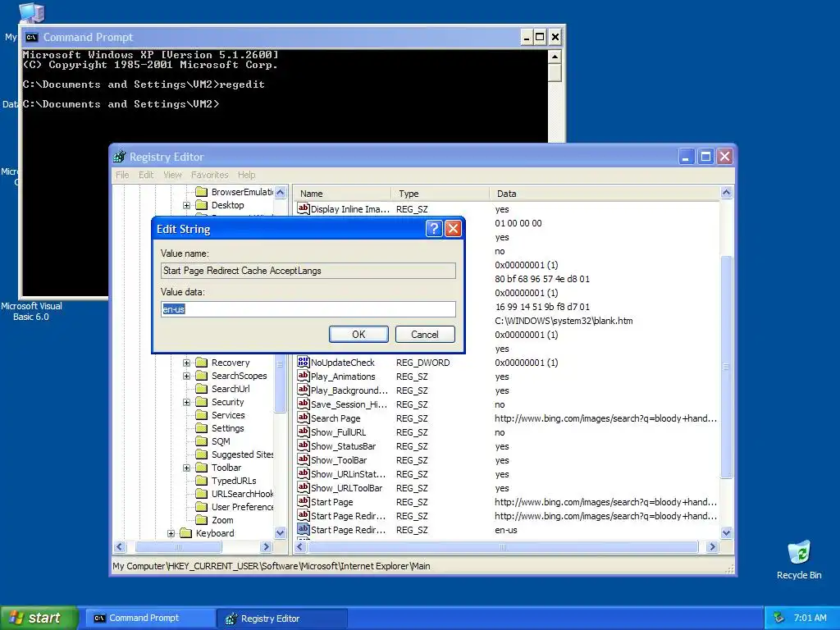Viewport: 840px width, 630px height.
Task: Select the Show_FullURL value name
Action: (x=339, y=432)
